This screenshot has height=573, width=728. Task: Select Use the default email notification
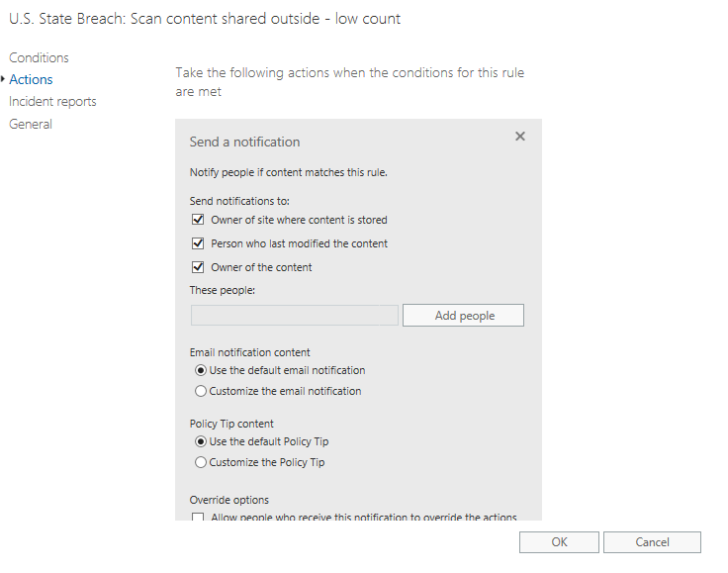[x=202, y=370]
